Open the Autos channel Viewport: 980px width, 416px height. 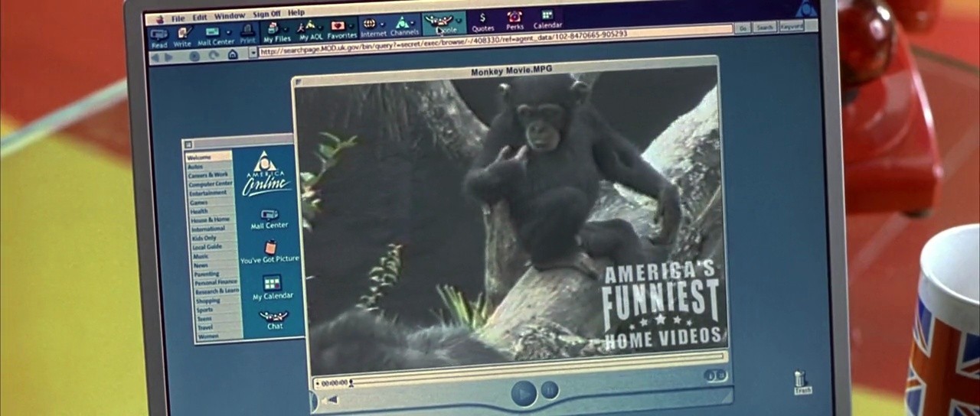[x=195, y=167]
